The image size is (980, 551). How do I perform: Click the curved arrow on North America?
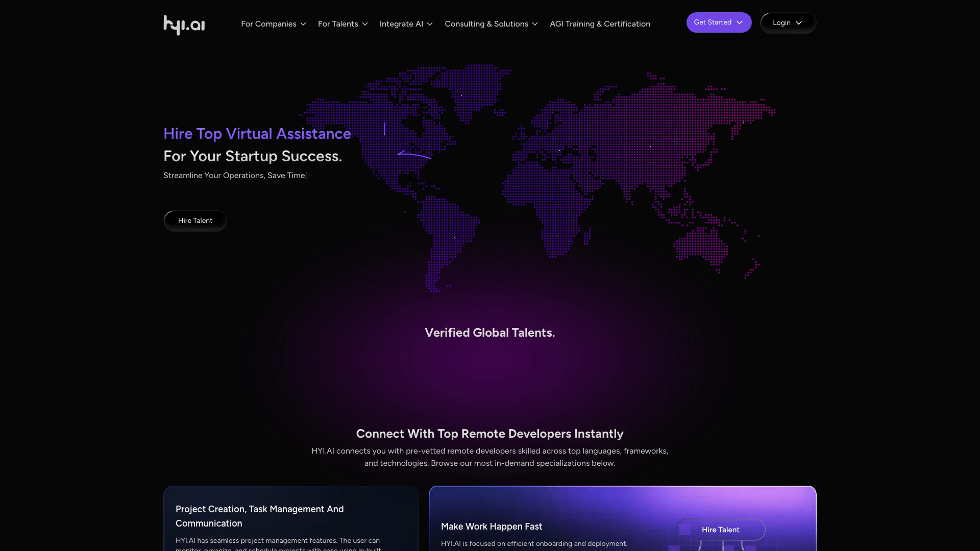tap(414, 155)
